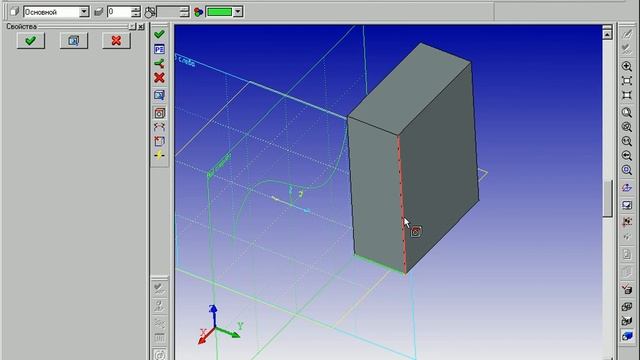Click the gray top face of the block
Viewport: 640px width, 360px height.
[x=410, y=90]
